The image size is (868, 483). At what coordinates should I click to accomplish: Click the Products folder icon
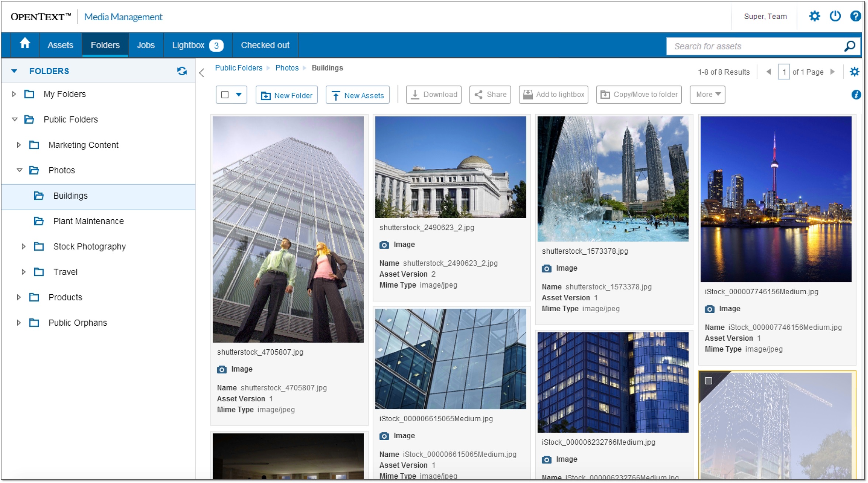pos(34,297)
